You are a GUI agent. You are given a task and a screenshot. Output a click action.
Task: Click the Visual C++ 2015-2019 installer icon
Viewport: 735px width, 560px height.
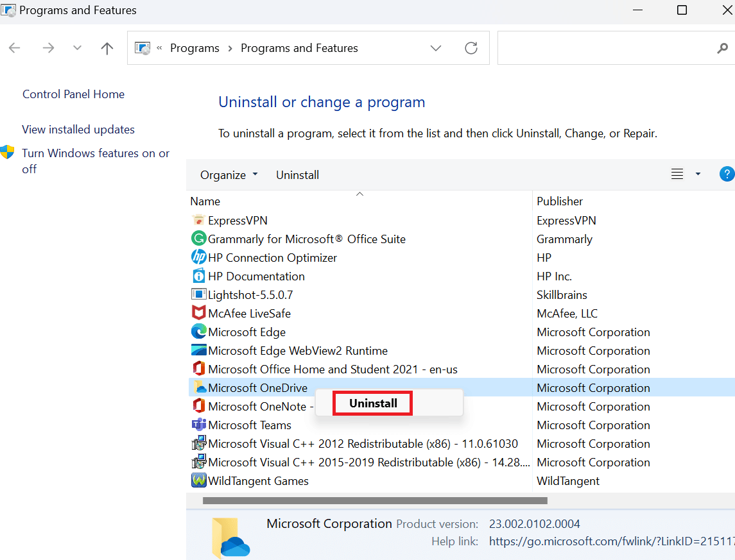[199, 462]
